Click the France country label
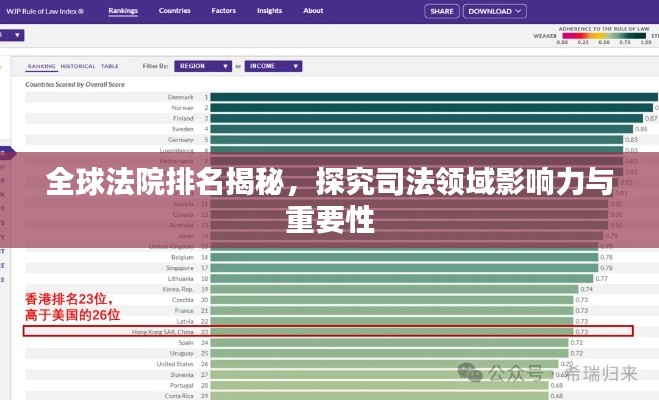 coord(184,311)
